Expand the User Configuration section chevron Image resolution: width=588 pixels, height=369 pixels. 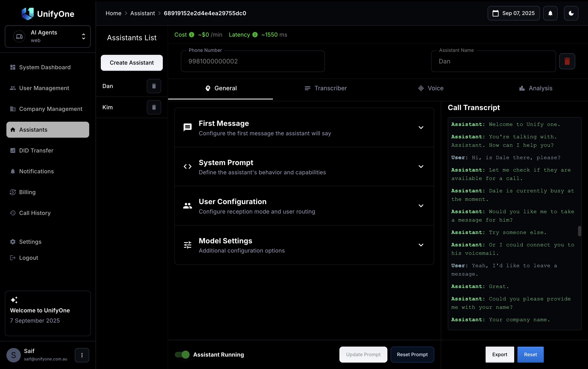coord(421,206)
